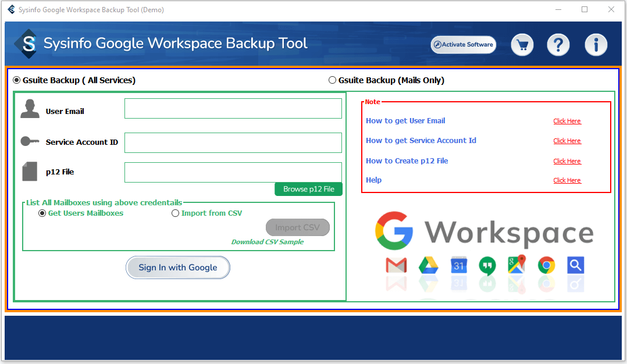Click the title bar Sysinfo app icon
This screenshot has width=627, height=364.
click(x=11, y=9)
